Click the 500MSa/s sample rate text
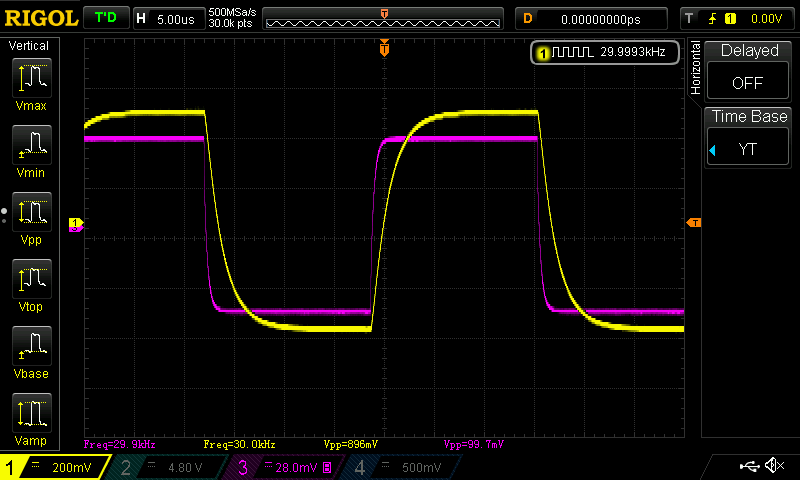Screen dimensions: 800x480 click(232, 13)
